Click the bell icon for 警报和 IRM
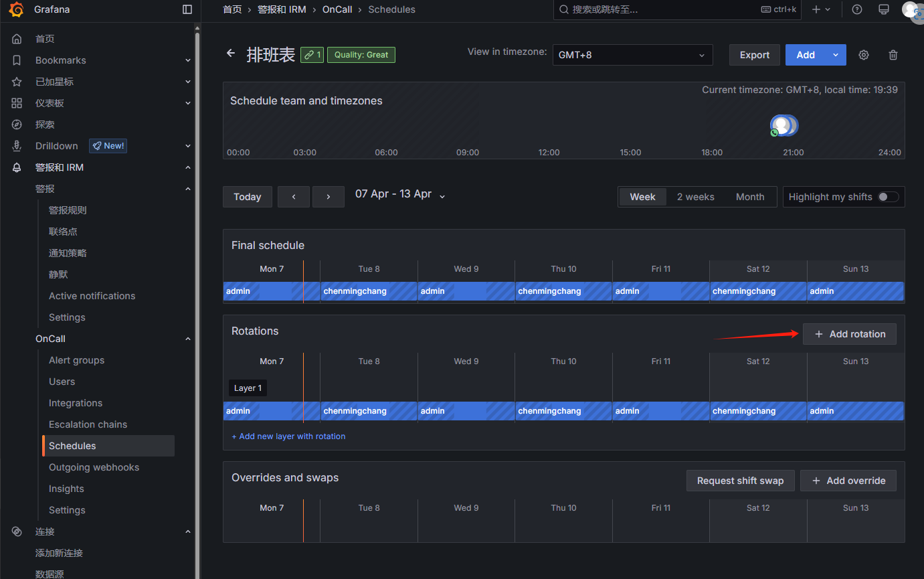Screen dimensions: 924x579 point(17,167)
